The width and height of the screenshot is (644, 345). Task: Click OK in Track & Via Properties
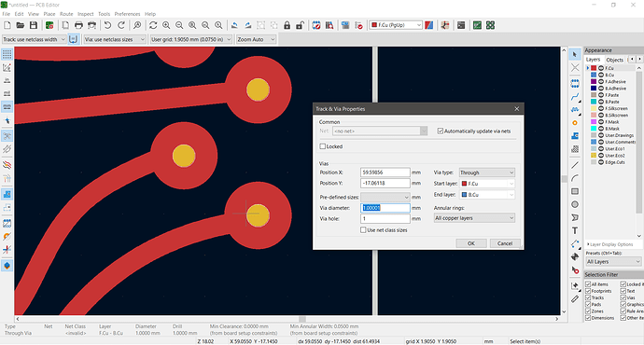tap(471, 243)
